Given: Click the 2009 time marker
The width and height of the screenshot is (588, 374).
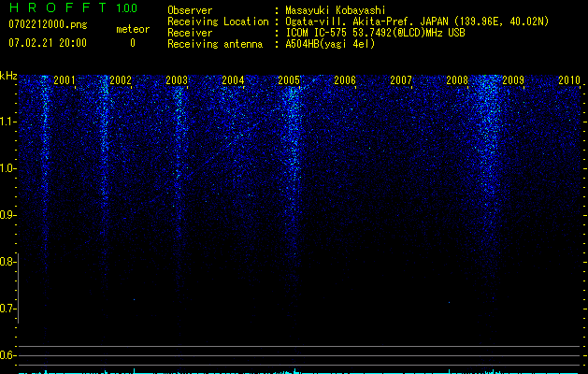Looking at the screenshot, I should pyautogui.click(x=512, y=79).
